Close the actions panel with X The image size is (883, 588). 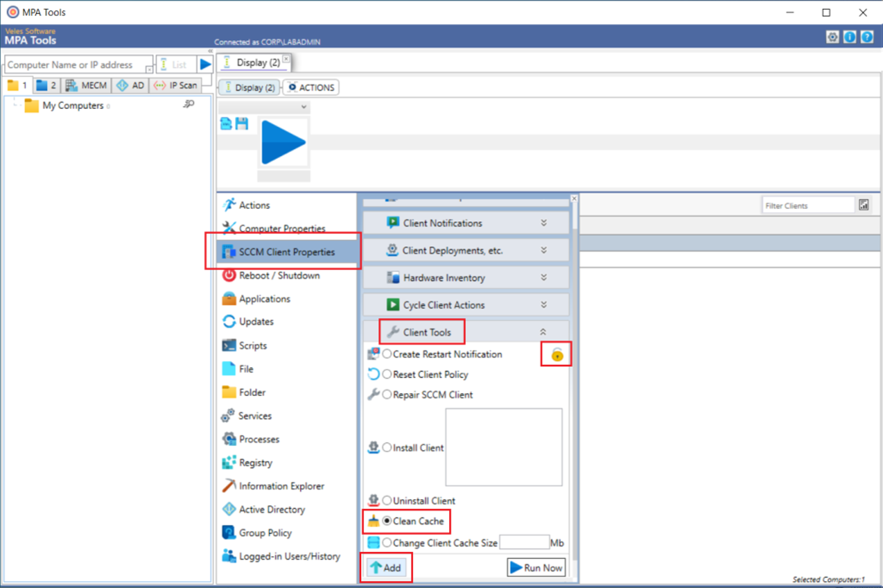pyautogui.click(x=574, y=198)
